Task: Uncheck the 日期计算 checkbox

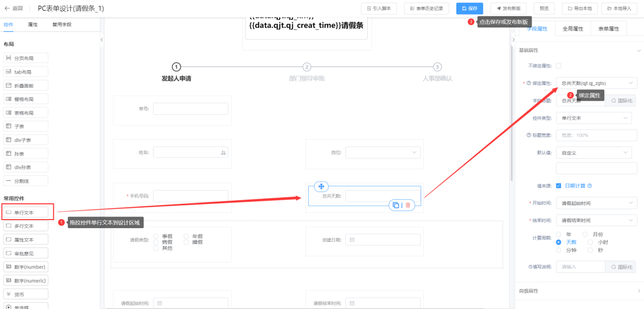Action: point(559,186)
